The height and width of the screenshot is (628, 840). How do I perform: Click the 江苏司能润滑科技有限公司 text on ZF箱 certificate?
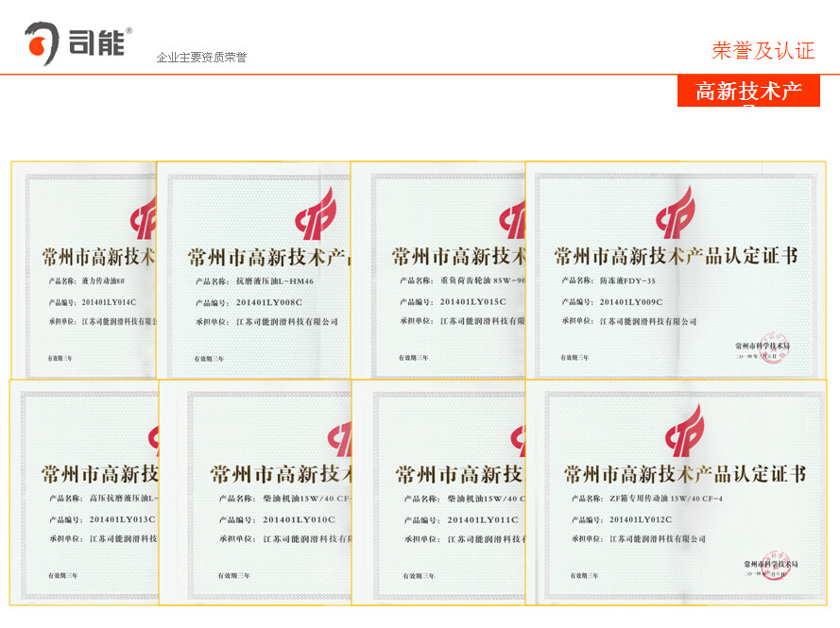pyautogui.click(x=657, y=539)
